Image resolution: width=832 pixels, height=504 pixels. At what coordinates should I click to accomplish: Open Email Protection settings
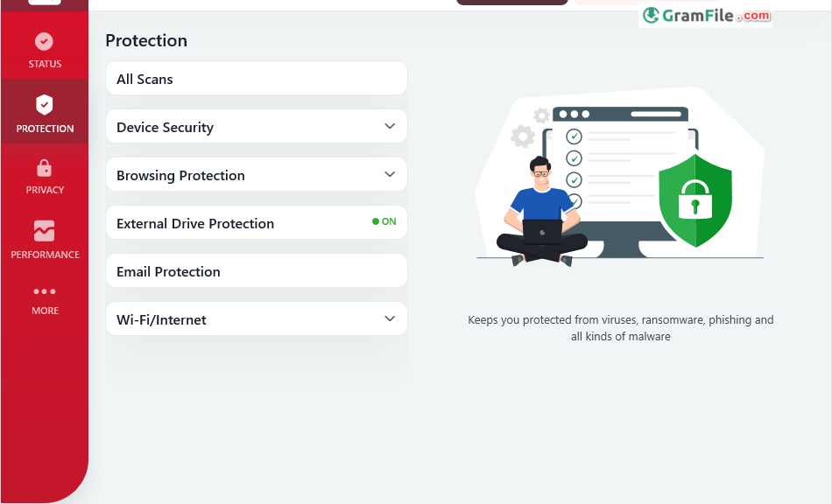256,270
